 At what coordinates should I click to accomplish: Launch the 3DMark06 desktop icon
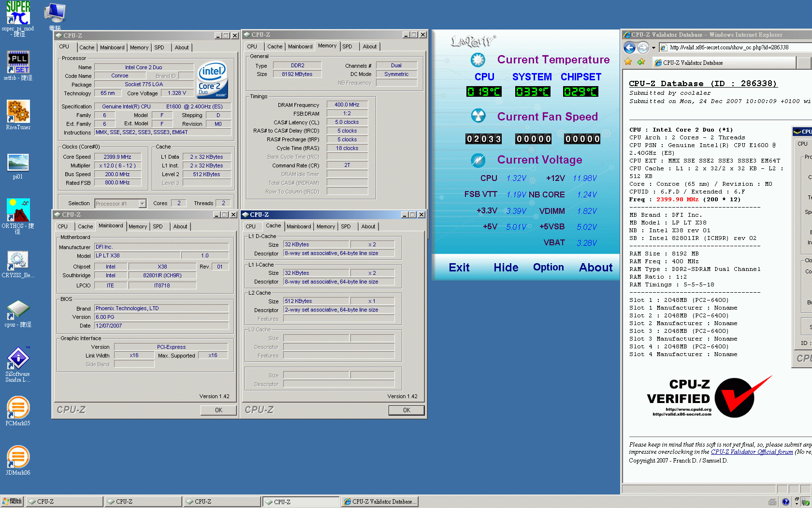[x=18, y=461]
